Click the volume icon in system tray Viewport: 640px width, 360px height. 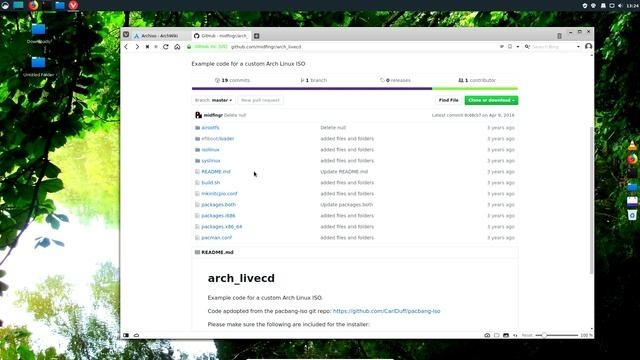620,6
